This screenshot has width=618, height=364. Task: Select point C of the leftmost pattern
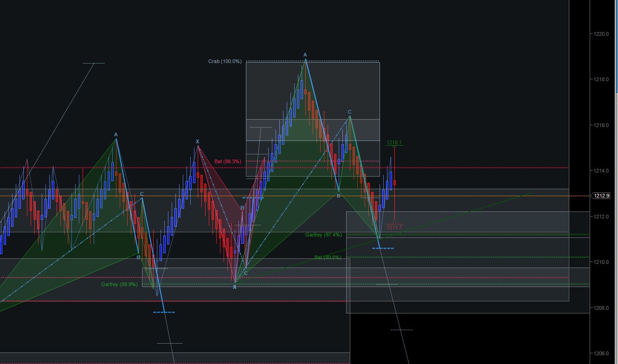tap(142, 194)
